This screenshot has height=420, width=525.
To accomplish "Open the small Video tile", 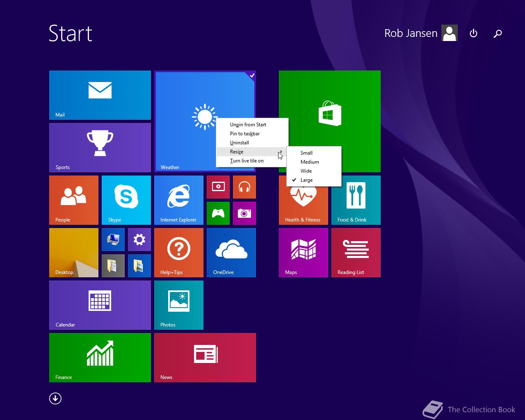I will 218,187.
